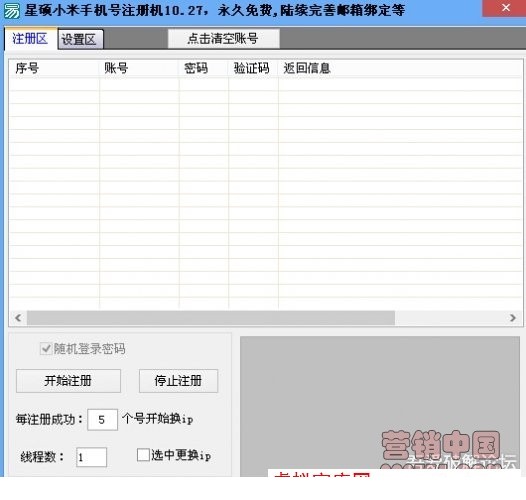Sort by the 账号 column header
Viewport: 526px width, 500px height.
(x=139, y=68)
